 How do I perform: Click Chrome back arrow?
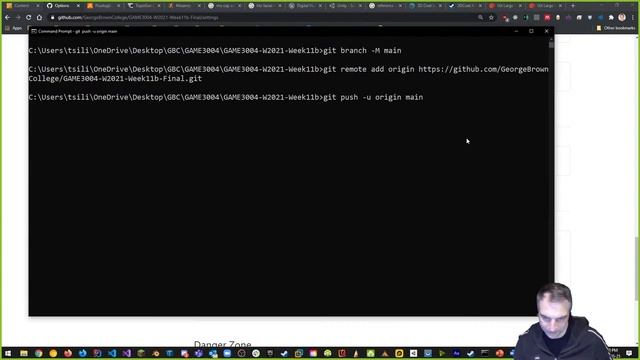[x=7, y=18]
